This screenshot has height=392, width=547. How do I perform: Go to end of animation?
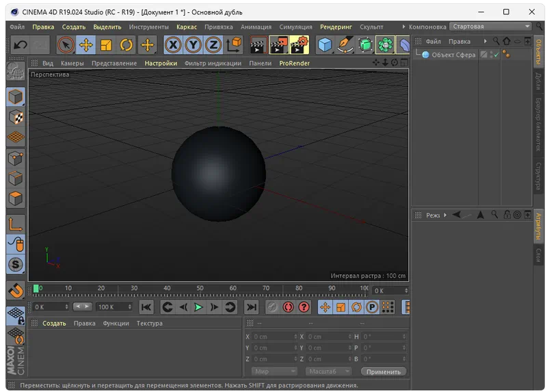[x=251, y=307]
